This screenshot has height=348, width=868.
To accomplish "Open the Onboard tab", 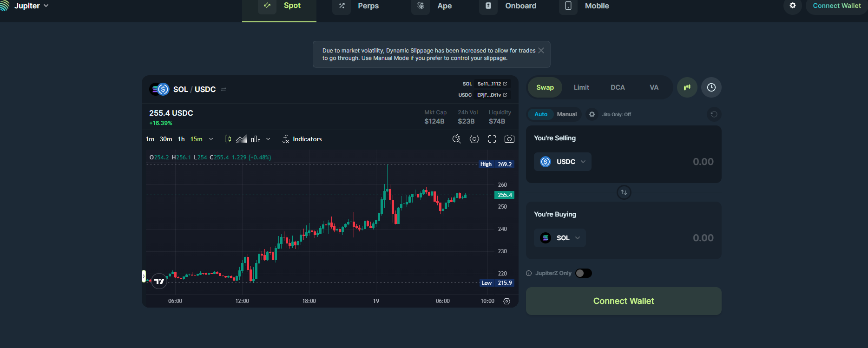I will click(508, 6).
